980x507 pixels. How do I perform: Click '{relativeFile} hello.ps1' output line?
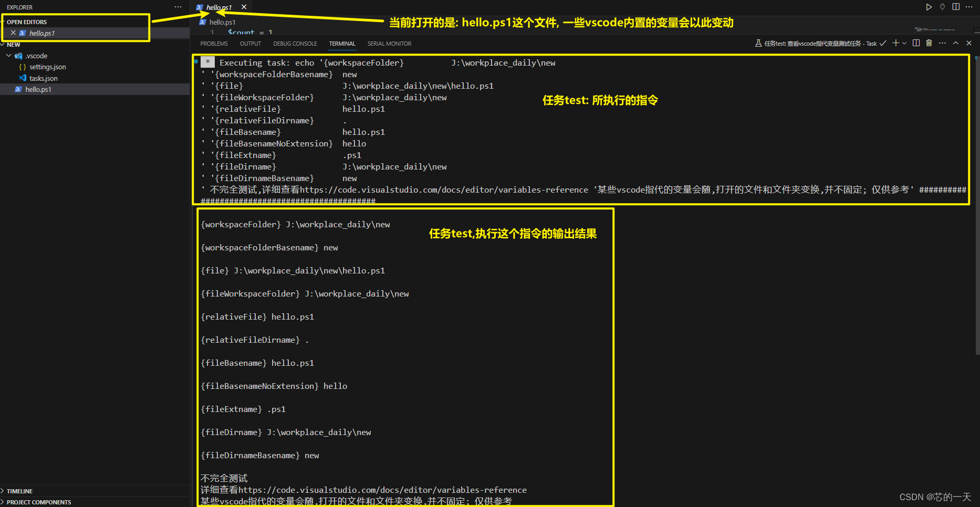click(257, 316)
